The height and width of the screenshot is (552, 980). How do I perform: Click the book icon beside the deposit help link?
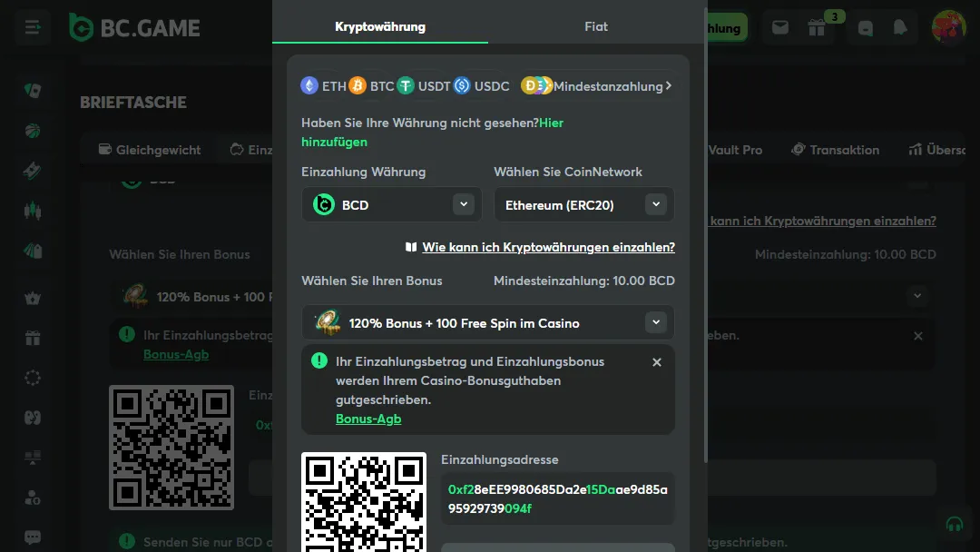tap(411, 247)
